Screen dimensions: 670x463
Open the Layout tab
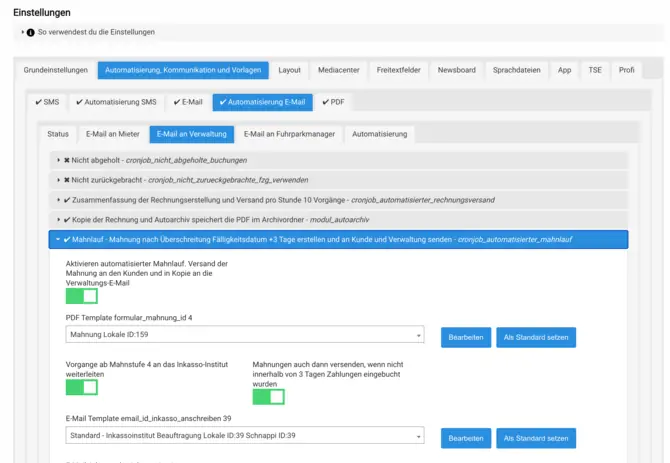[x=289, y=70]
